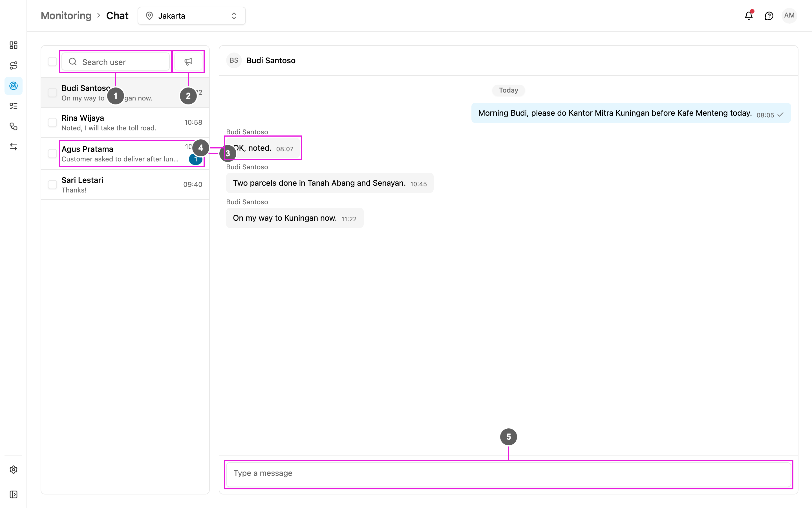Viewport: 812px width, 508px height.
Task: Click the BS avatar in chat header
Action: (x=234, y=60)
